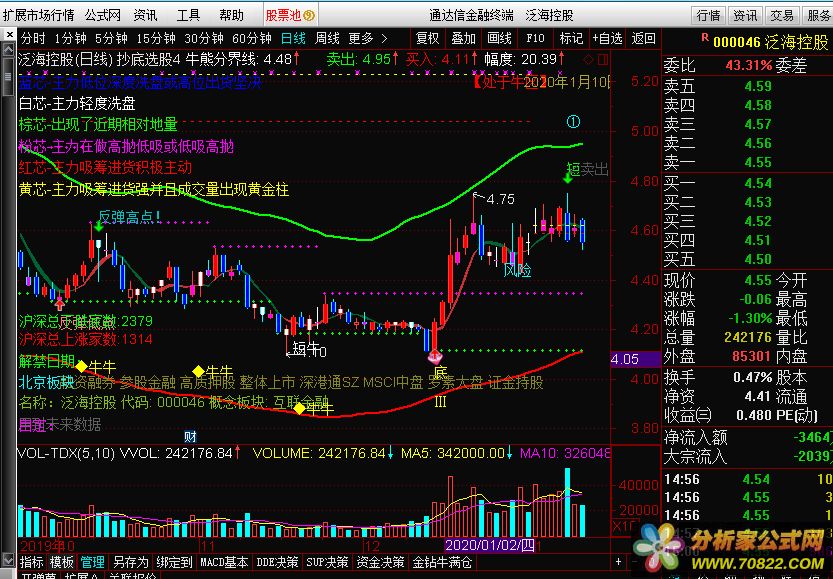Click the plus icon on the bottom tab bar

click(618, 561)
